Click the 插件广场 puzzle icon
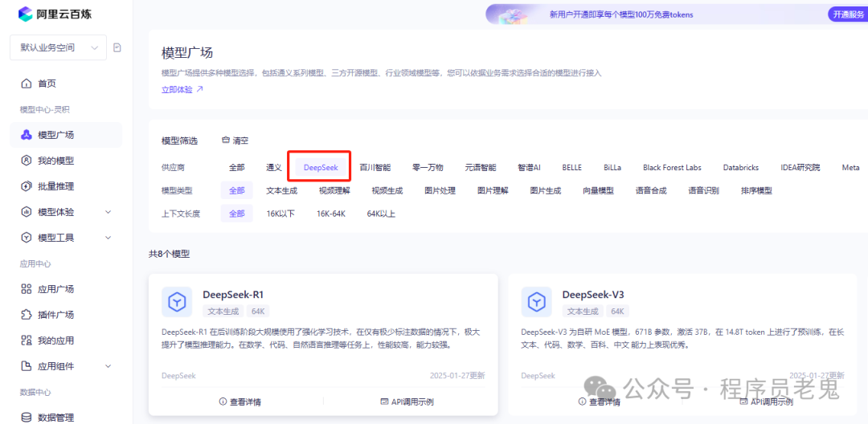The image size is (868, 424). point(26,315)
